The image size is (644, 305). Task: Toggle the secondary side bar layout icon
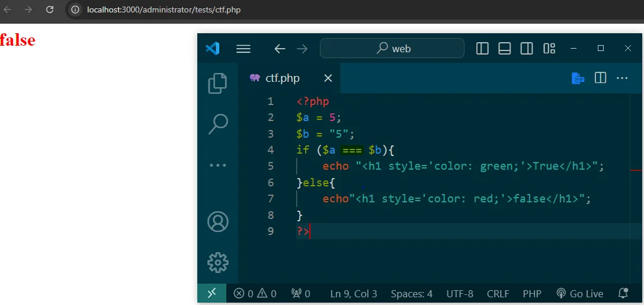(527, 49)
